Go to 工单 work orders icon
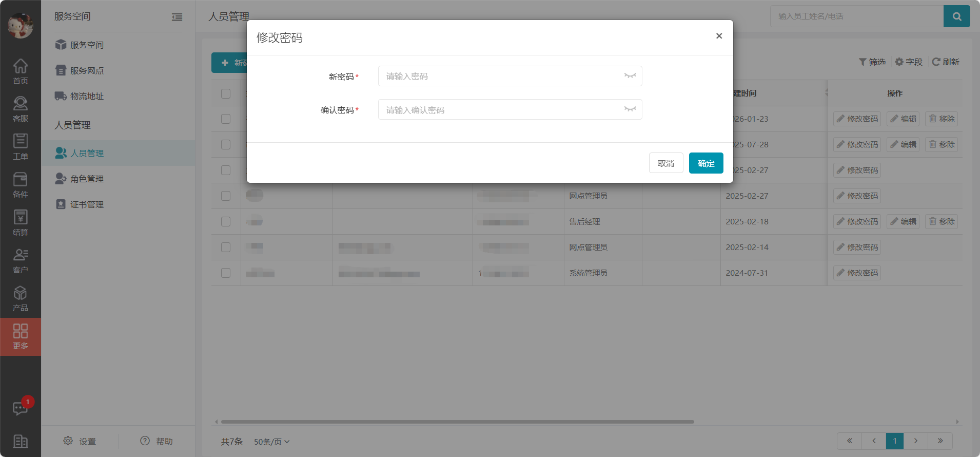This screenshot has width=980, height=457. click(21, 147)
